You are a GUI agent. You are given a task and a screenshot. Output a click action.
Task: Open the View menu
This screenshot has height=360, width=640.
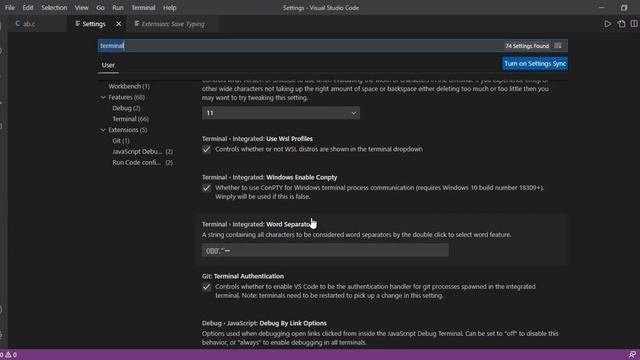[81, 8]
